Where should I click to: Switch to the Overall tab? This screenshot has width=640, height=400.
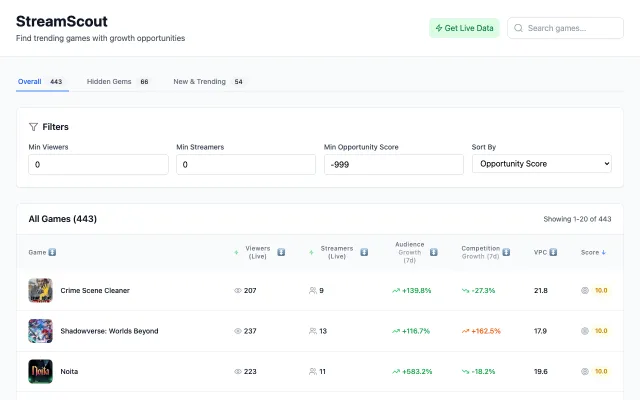pyautogui.click(x=42, y=82)
